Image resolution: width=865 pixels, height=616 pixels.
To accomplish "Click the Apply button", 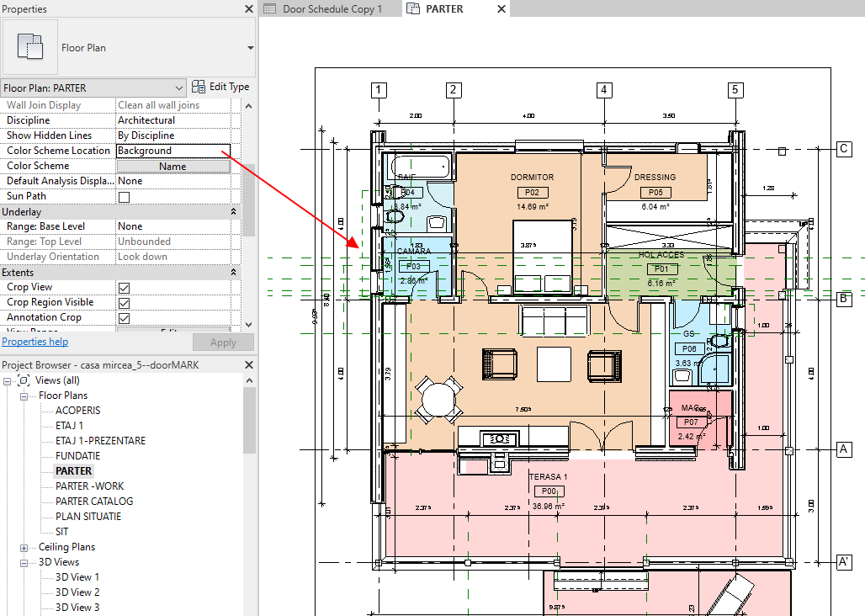I will click(x=223, y=342).
